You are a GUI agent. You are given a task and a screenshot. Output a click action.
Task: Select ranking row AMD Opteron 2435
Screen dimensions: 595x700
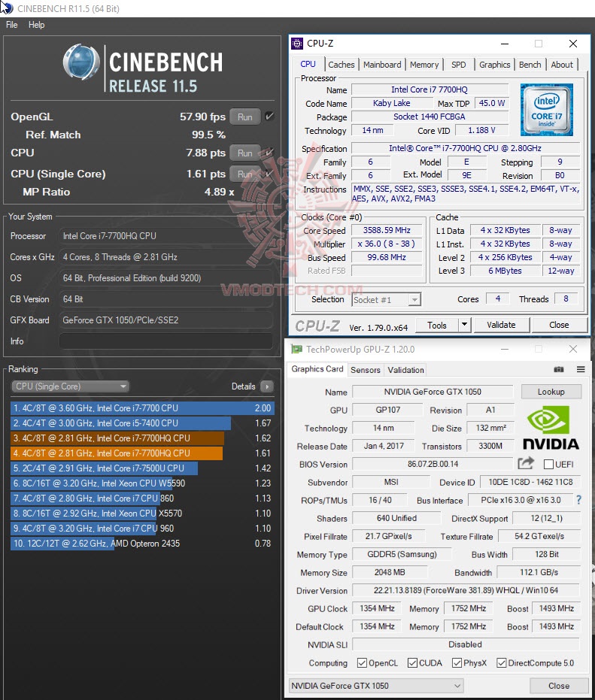142,544
